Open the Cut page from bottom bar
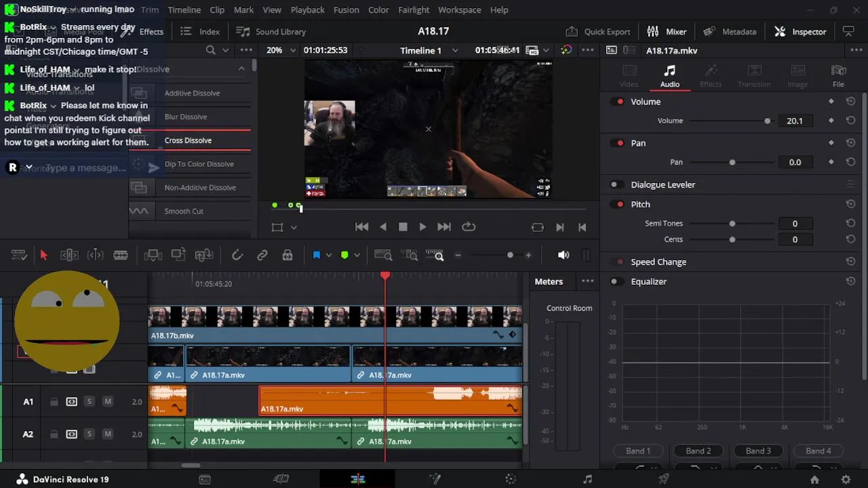 (x=281, y=479)
